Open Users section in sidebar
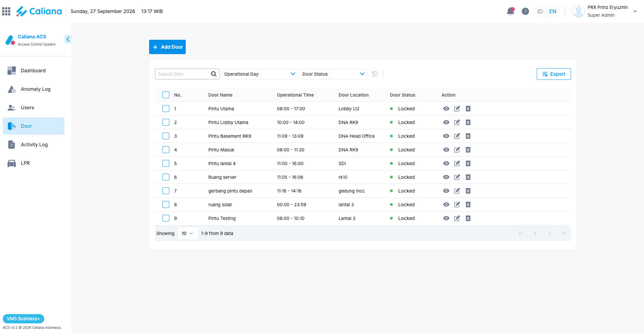The image size is (644, 334). click(x=34, y=108)
